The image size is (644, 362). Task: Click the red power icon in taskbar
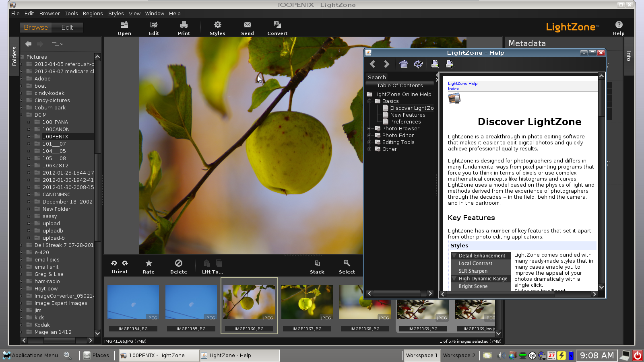click(638, 356)
